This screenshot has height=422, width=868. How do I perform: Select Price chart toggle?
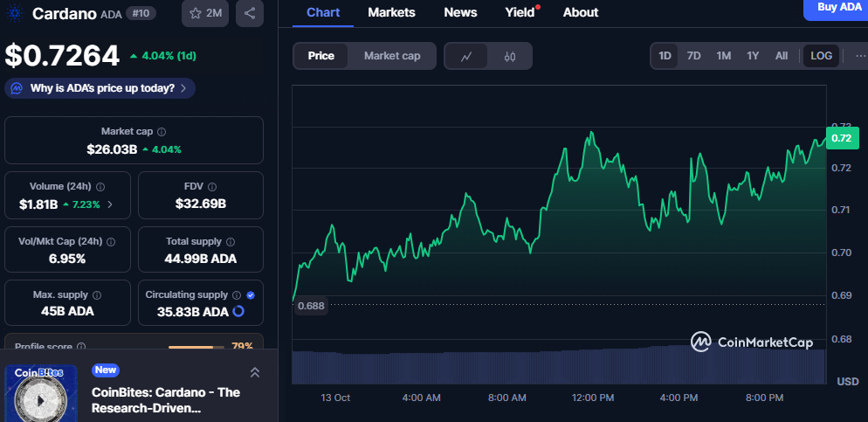coord(320,56)
